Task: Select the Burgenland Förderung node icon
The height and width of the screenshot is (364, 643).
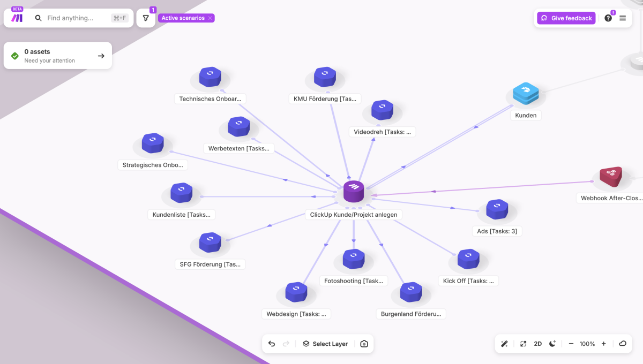Action: click(410, 293)
